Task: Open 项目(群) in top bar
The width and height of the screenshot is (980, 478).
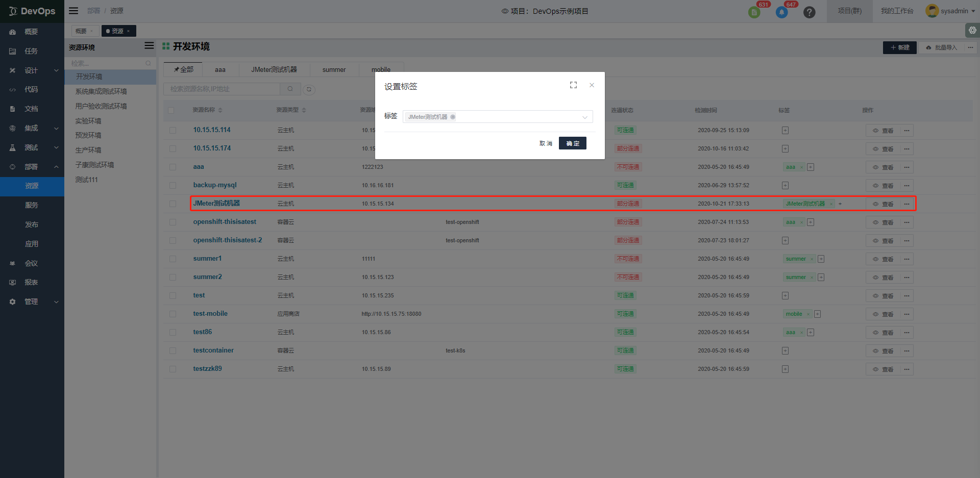Action: pyautogui.click(x=849, y=11)
